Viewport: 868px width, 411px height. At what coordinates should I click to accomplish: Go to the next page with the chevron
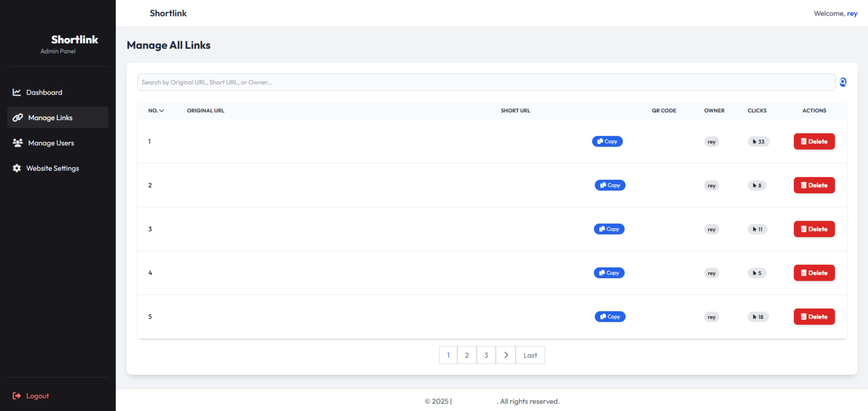505,355
